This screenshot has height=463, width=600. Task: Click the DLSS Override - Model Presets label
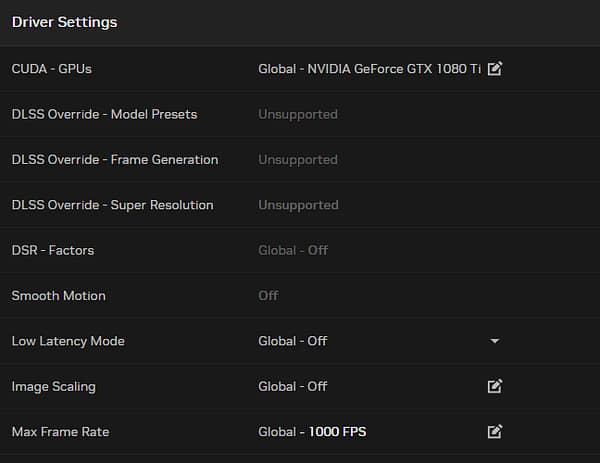click(104, 114)
